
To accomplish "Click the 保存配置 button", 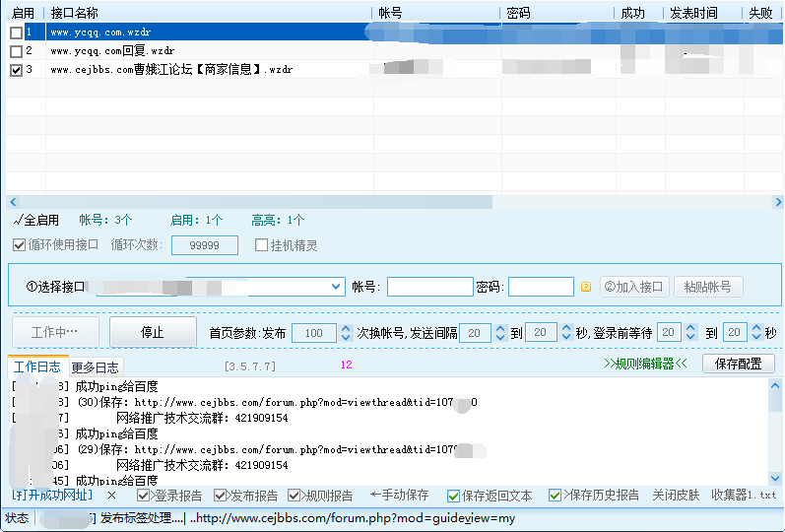I will coord(739,364).
